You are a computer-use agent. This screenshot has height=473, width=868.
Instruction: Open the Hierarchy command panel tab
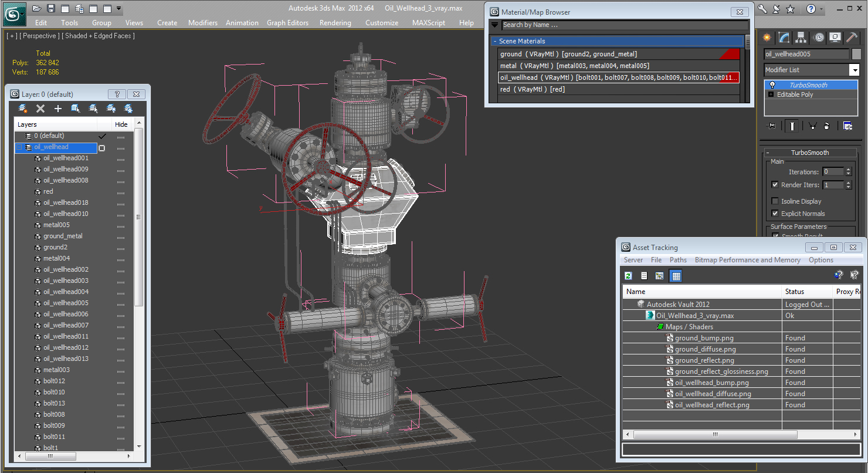point(801,38)
